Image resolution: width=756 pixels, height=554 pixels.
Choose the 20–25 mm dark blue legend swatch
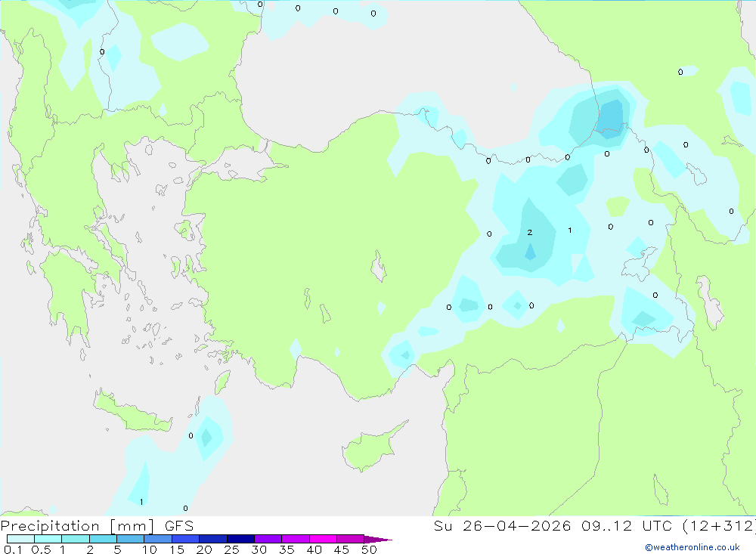pos(213,539)
